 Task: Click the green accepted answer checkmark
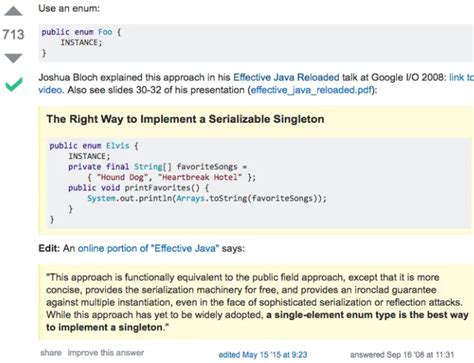point(14,84)
